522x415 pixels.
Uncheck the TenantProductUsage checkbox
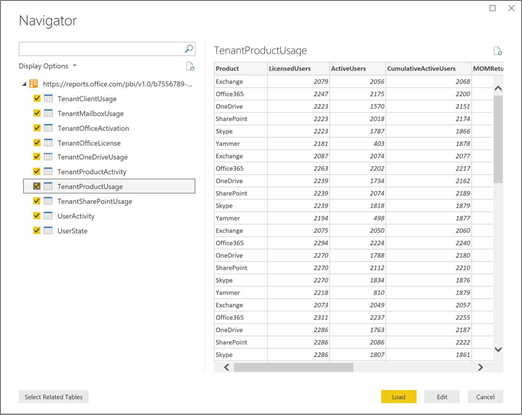(x=37, y=186)
